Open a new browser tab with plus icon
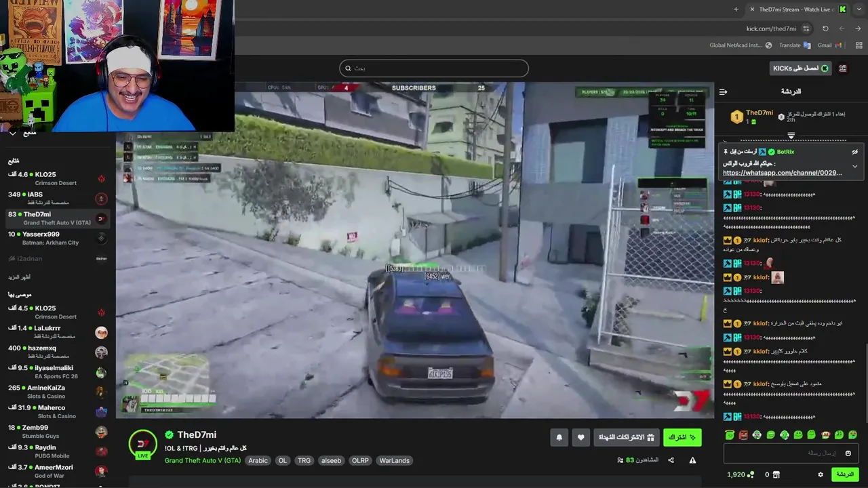The image size is (868, 488). tap(736, 9)
